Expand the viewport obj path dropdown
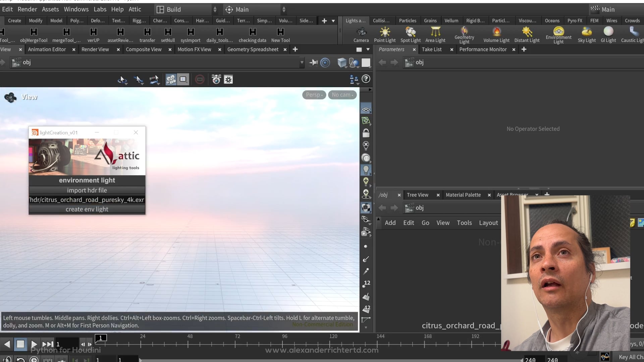This screenshot has height=362, width=644. (x=302, y=62)
